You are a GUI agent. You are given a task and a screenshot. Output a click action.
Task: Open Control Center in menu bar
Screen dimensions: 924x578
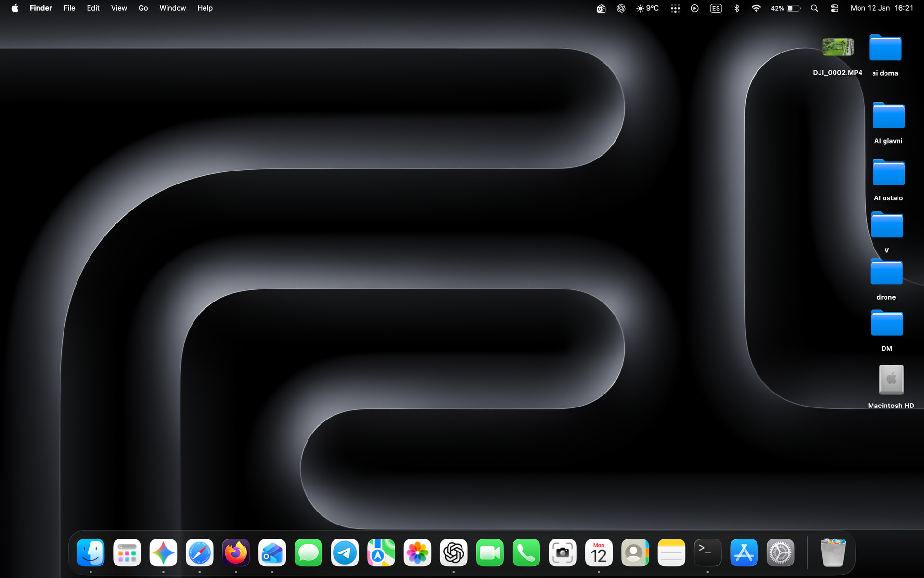pyautogui.click(x=834, y=8)
